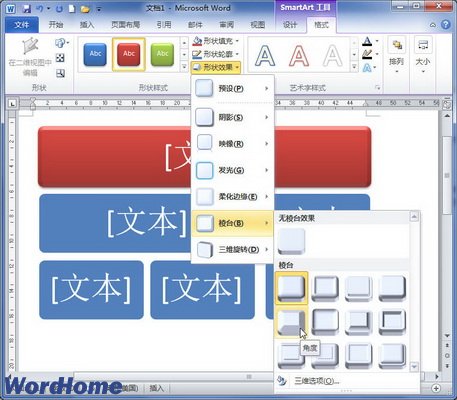Screen dimensions: 457x400
Task: Expand the 排列 arrange group
Action: [396, 56]
